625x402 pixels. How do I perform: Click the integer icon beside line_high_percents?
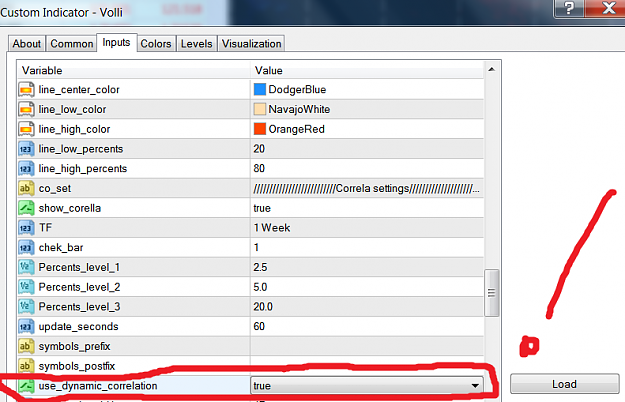[x=26, y=169]
